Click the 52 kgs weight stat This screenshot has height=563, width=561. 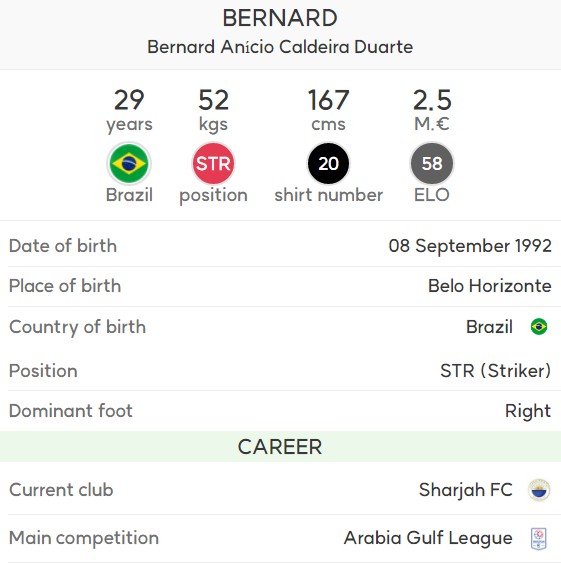point(213,111)
